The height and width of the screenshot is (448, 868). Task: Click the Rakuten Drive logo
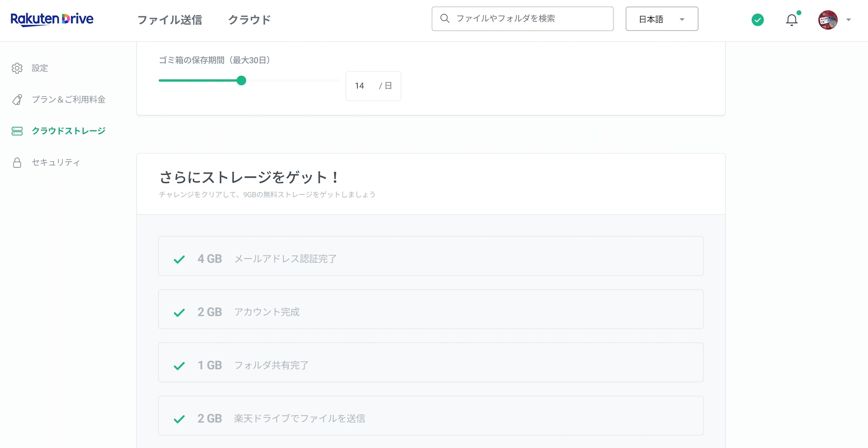pos(52,19)
